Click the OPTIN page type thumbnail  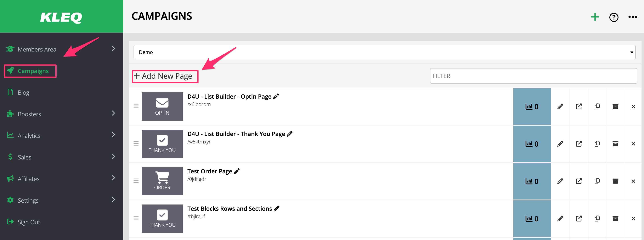pos(162,106)
